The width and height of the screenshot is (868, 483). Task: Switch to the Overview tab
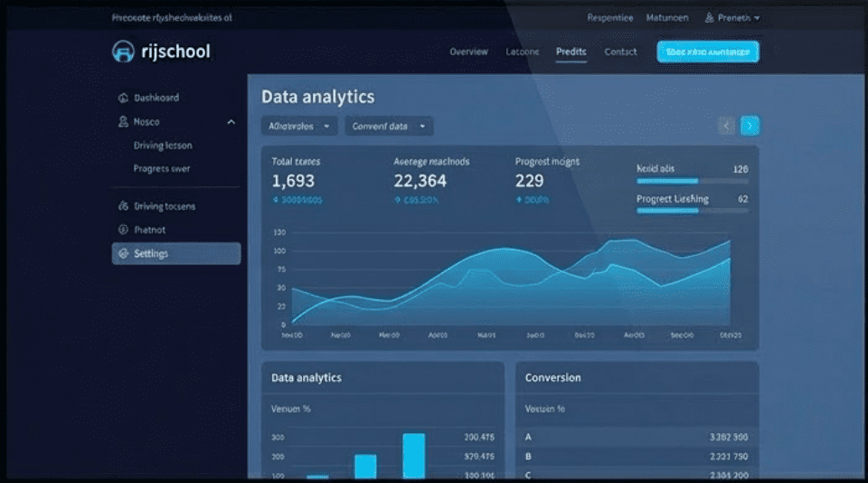468,52
